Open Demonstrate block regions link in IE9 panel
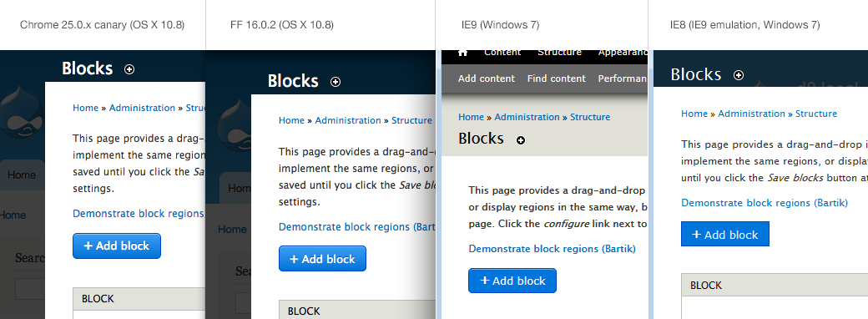This screenshot has width=868, height=319. point(552,249)
